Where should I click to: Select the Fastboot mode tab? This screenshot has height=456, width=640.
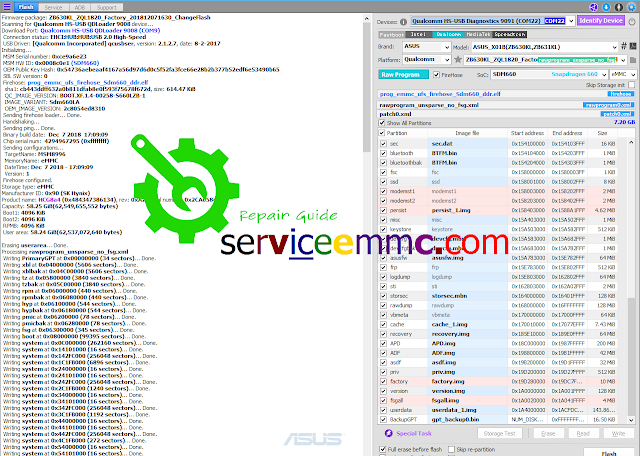pyautogui.click(x=391, y=35)
